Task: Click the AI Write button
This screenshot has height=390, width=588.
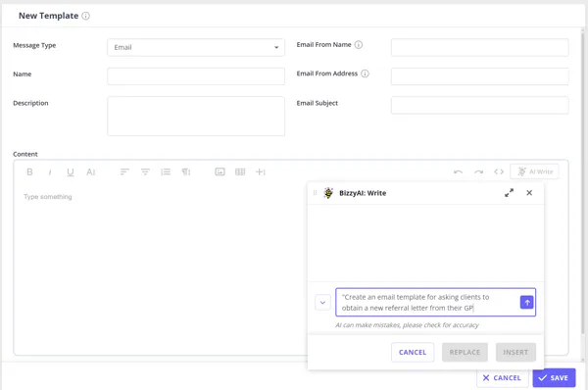Action: point(534,171)
